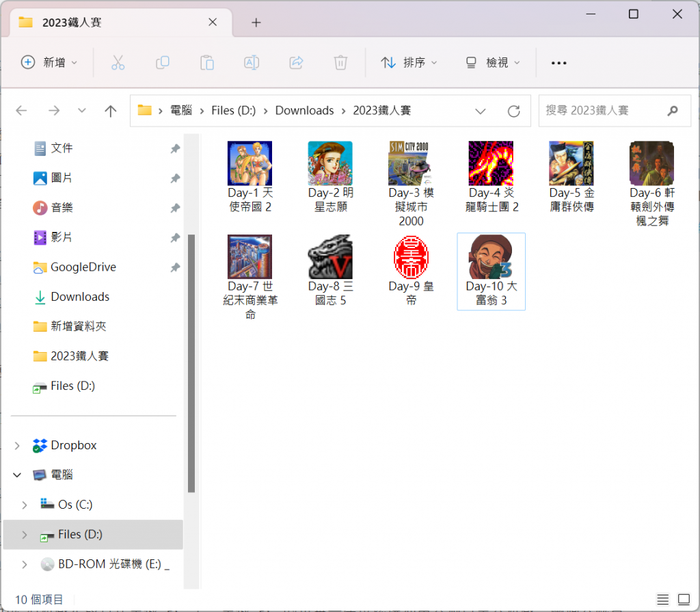
Task: Expand address bar history dropdown
Action: [481, 111]
